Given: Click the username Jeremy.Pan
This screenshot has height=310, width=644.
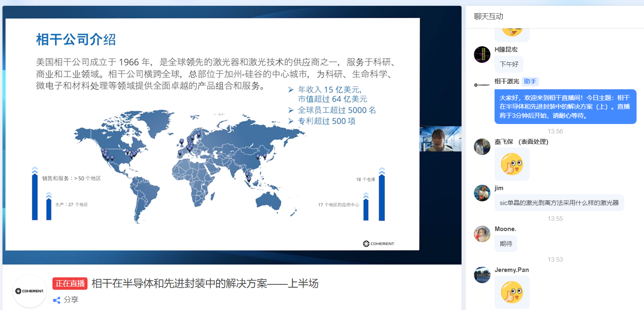Looking at the screenshot, I should (x=511, y=270).
